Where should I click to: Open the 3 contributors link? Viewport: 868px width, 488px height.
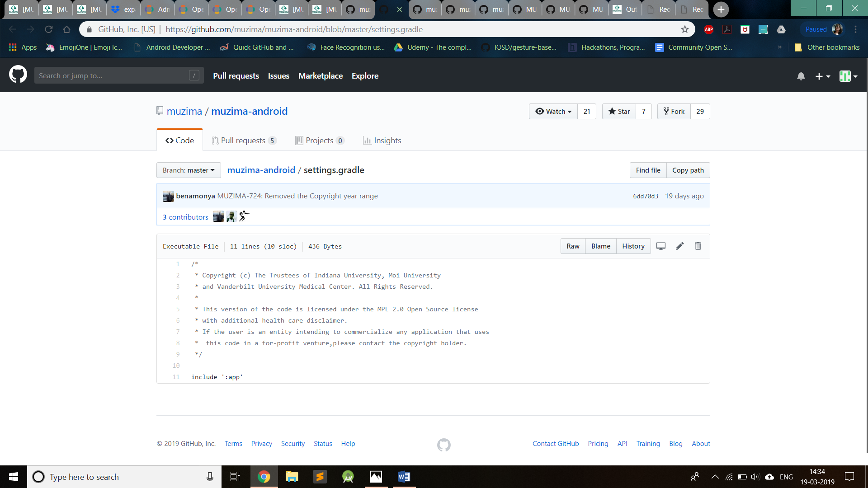[x=185, y=217]
